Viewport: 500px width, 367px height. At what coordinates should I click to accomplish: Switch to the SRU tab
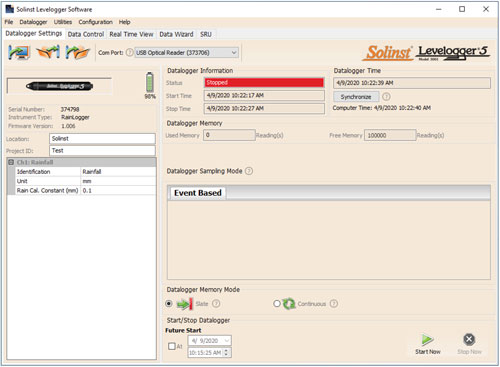pyautogui.click(x=206, y=34)
